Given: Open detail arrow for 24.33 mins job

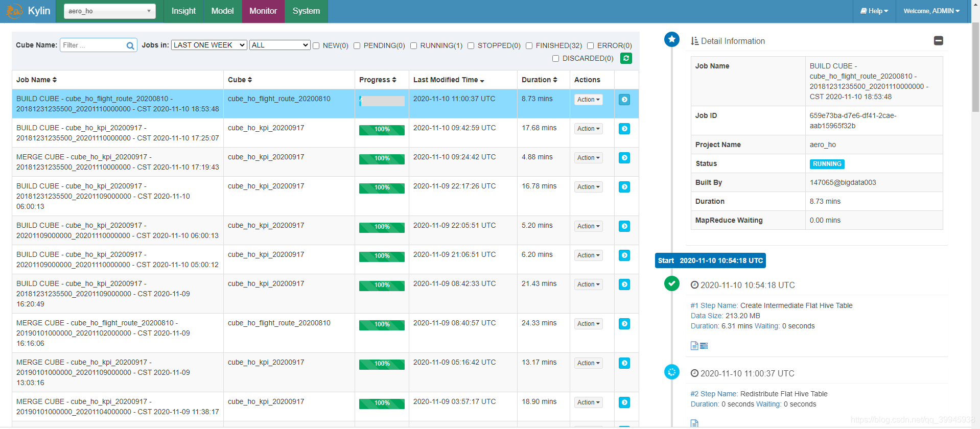Looking at the screenshot, I should pyautogui.click(x=624, y=324).
